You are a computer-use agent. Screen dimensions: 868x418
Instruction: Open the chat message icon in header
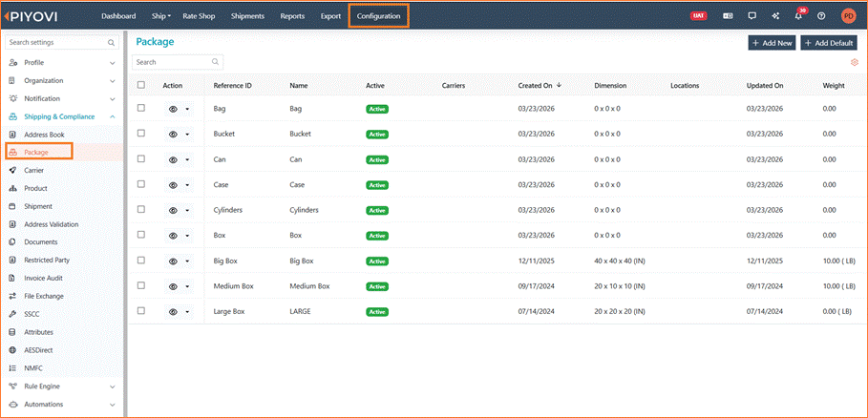coord(752,16)
